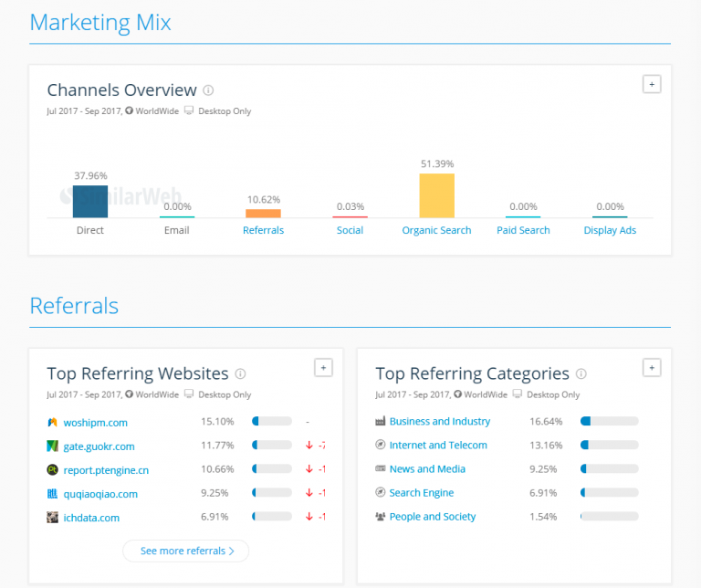Click the See more referrals button
The width and height of the screenshot is (701, 588).
185,551
